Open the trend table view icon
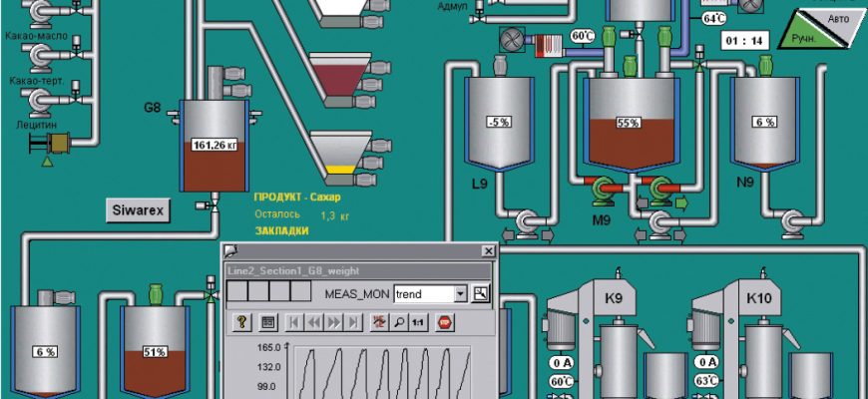 click(267, 321)
